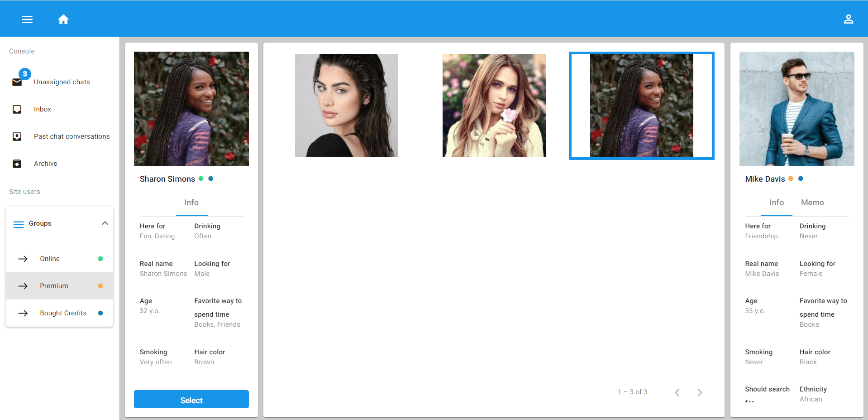Image resolution: width=868 pixels, height=420 pixels.
Task: Open Sharon Simons's Info tab
Action: pos(191,203)
